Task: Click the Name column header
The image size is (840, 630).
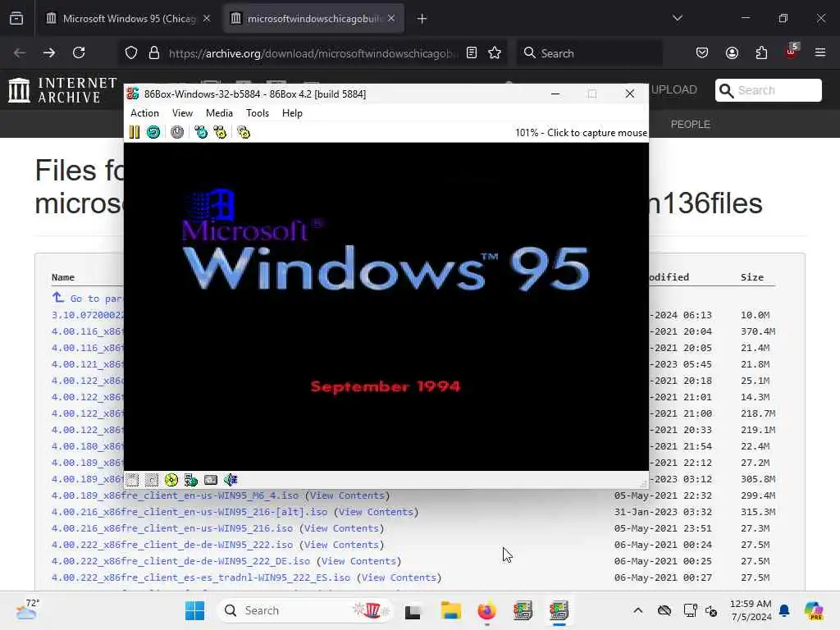Action: 62,277
